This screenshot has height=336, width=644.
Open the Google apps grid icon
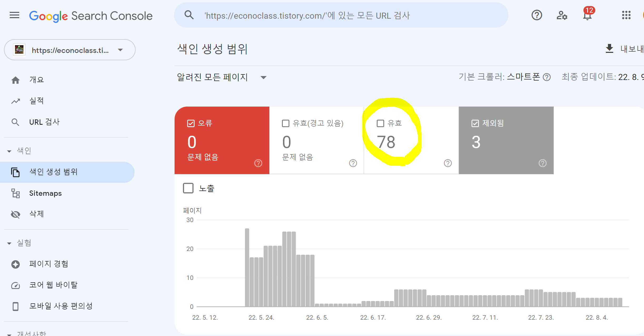pos(626,15)
